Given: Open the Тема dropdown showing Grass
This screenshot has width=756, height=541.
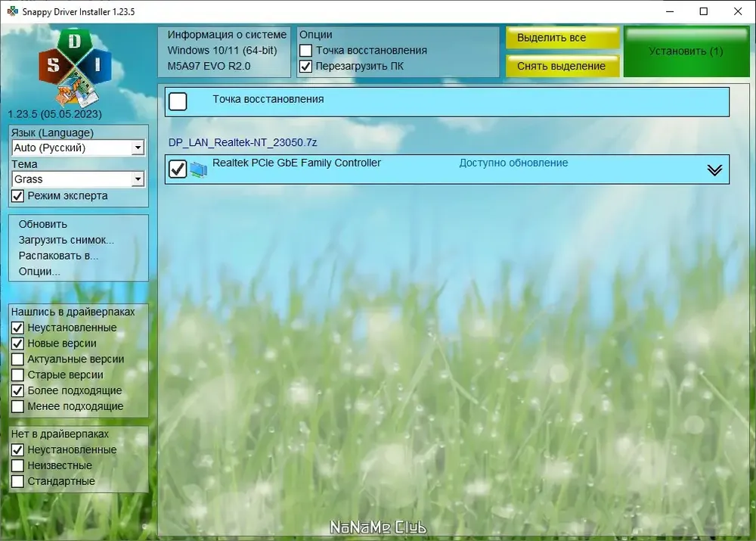Looking at the screenshot, I should click(78, 179).
